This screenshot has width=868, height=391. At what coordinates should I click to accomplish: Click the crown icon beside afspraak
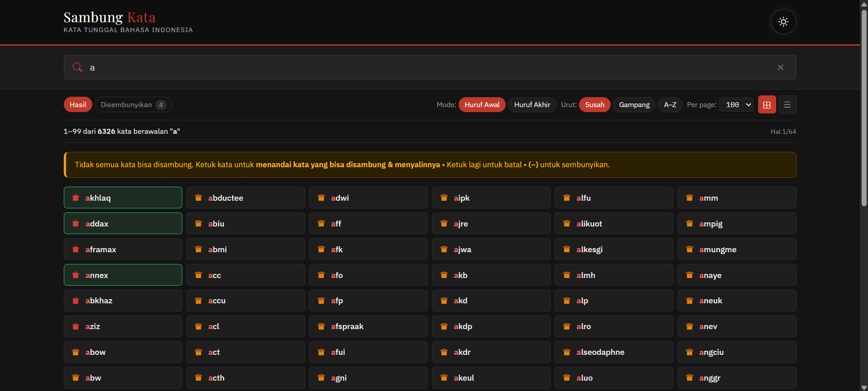pyautogui.click(x=321, y=326)
